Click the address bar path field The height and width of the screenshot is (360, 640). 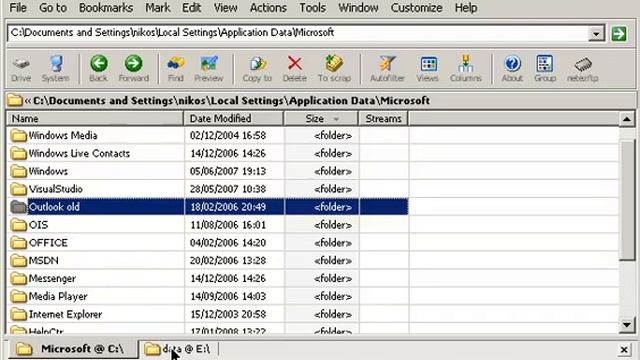(298, 33)
